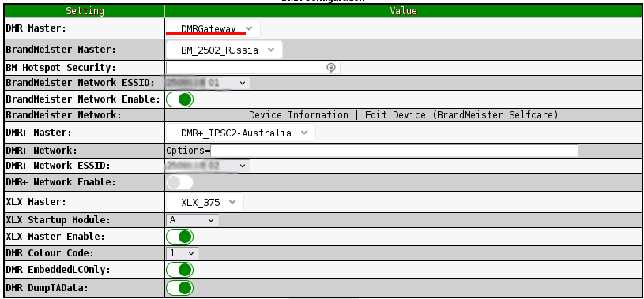Click the DMR Master: label
The height and width of the screenshot is (299, 644).
pos(36,28)
